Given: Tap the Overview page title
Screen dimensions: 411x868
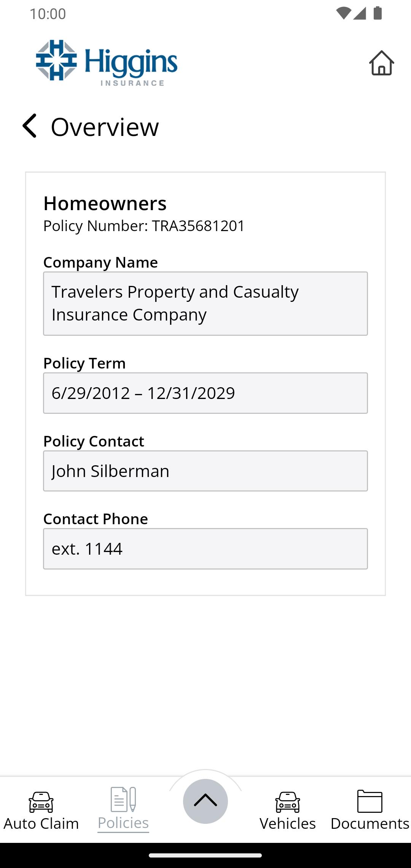Looking at the screenshot, I should coord(105,127).
